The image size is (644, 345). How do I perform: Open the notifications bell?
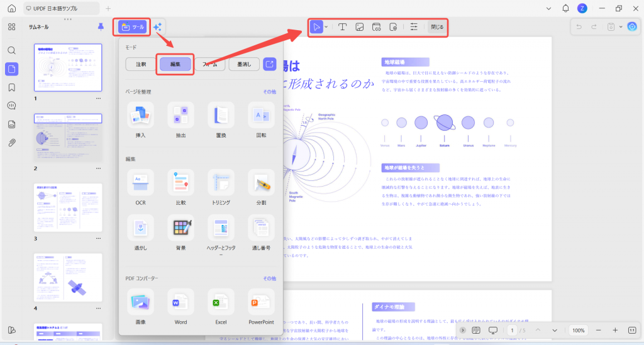pos(565,8)
